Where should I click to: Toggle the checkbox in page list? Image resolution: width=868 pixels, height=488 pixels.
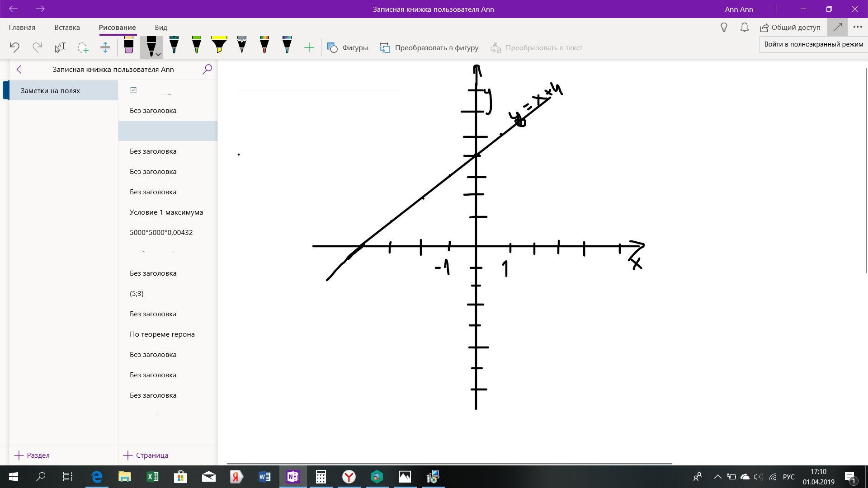pyautogui.click(x=133, y=90)
